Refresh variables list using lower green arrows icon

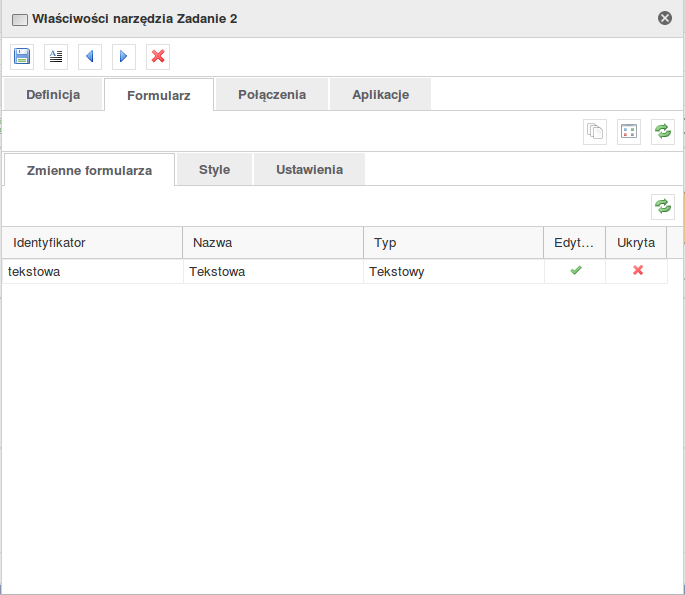tap(663, 207)
